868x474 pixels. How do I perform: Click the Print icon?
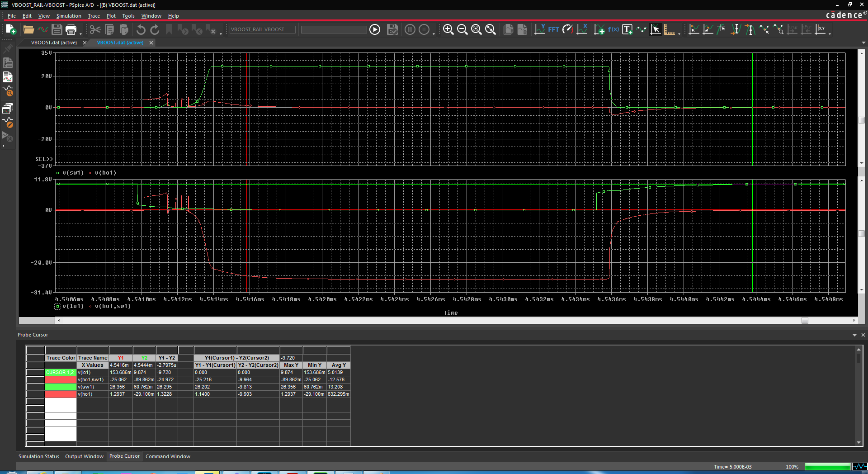point(71,29)
